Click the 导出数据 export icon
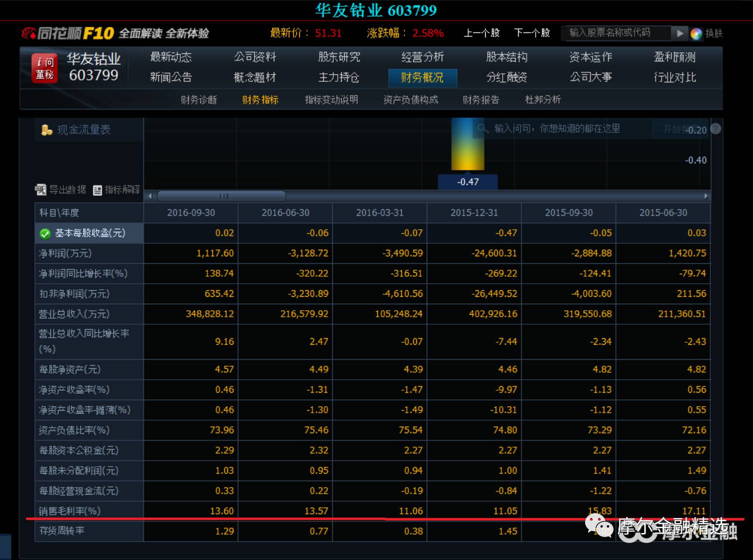The height and width of the screenshot is (560, 753). 40,189
